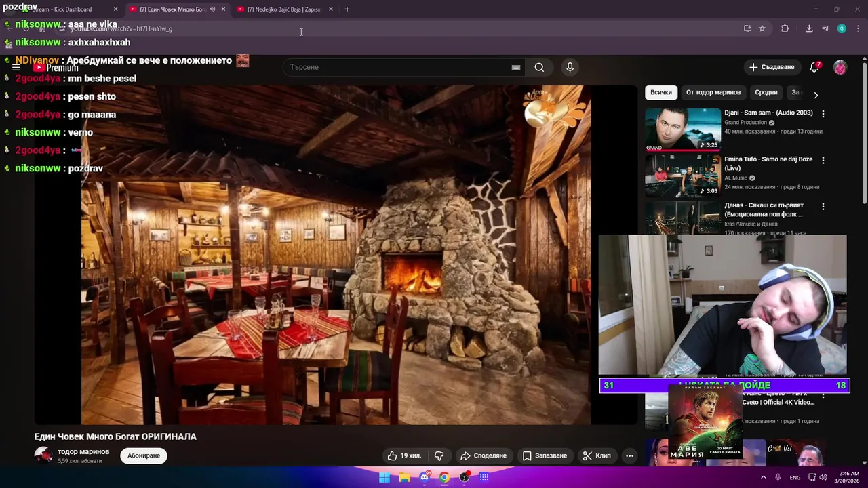Image resolution: width=868 pixels, height=488 pixels.
Task: Close the Kick Dashboard tab
Action: click(x=115, y=9)
